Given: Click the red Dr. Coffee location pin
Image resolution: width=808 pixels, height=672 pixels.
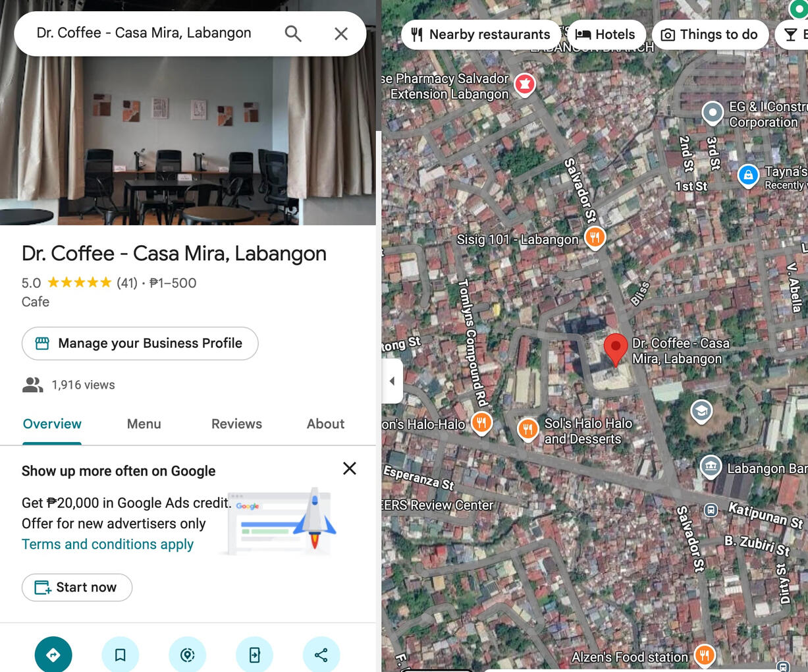Looking at the screenshot, I should pos(616,349).
